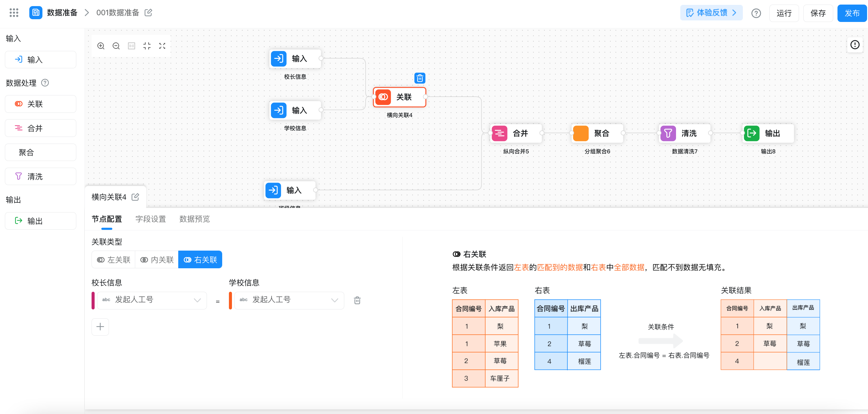Viewport: 868px width, 414px height.
Task: Select 左关联 join type
Action: pos(114,260)
